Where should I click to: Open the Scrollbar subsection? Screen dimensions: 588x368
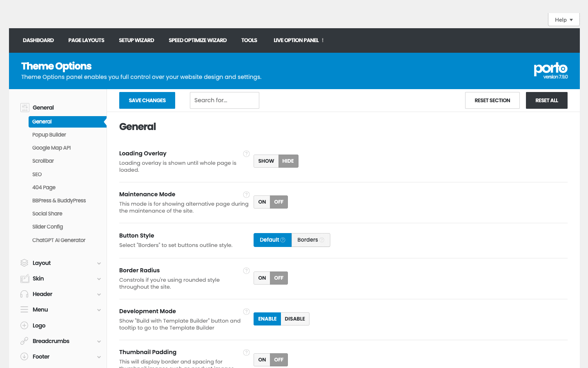coord(43,161)
